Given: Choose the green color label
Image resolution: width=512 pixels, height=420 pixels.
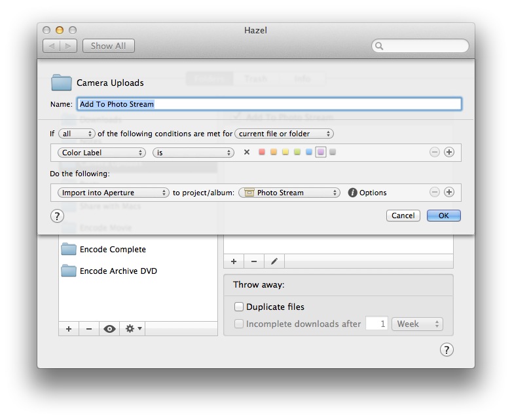Looking at the screenshot, I should point(297,152).
